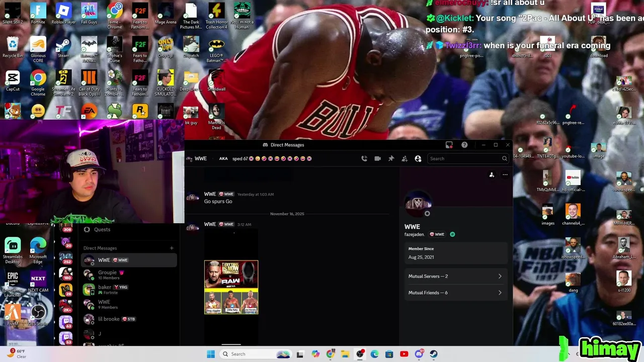This screenshot has width=644, height=362.
Task: Open the Glorious CORE desktop shortcut
Action: click(38, 49)
